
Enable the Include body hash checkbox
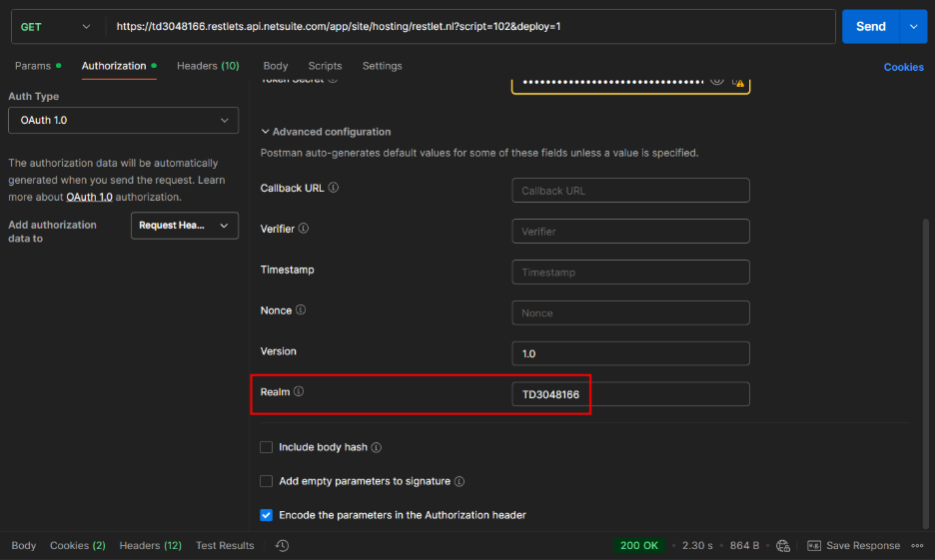[266, 447]
